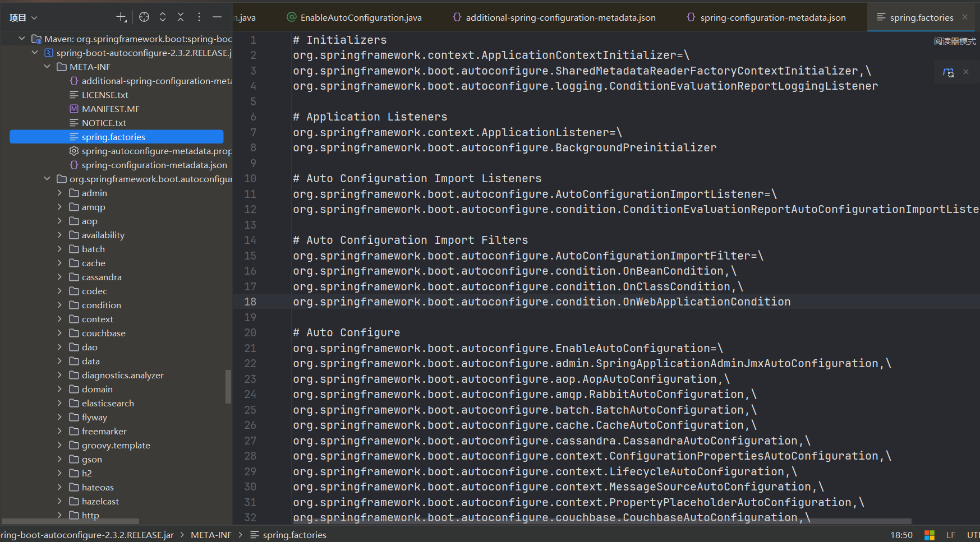Screen dimensions: 980x542
Task: Close the spring.factories editor tab
Action: pos(965,17)
